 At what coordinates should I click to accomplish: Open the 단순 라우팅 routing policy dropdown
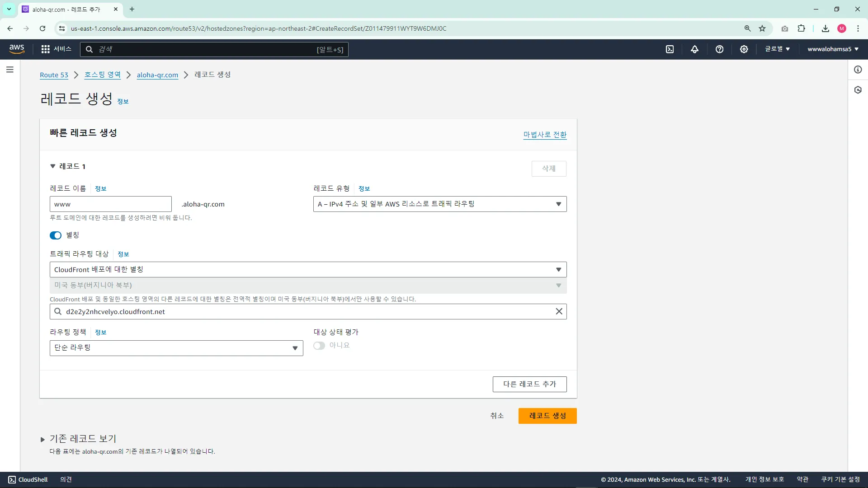pos(176,348)
